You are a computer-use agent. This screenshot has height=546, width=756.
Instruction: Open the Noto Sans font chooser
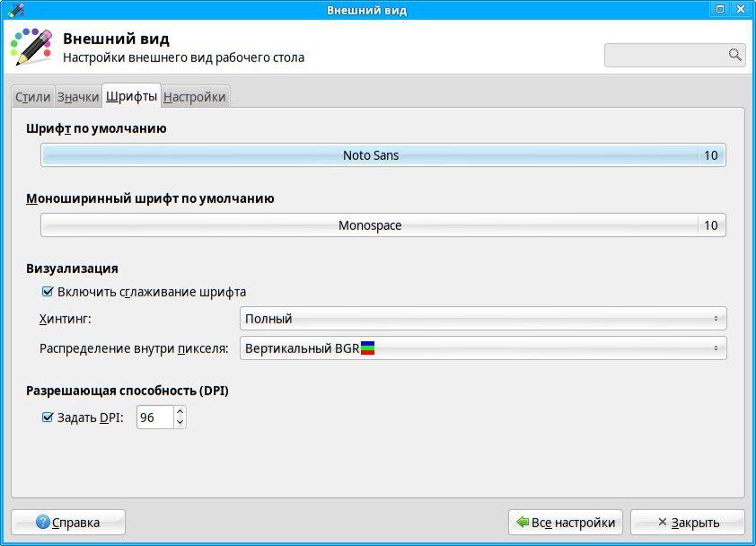pos(383,154)
